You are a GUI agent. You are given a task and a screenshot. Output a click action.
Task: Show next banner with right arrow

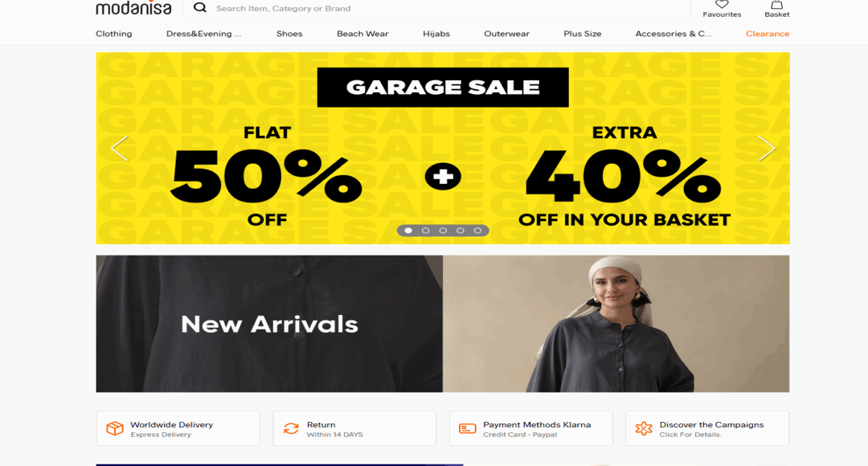pos(767,149)
